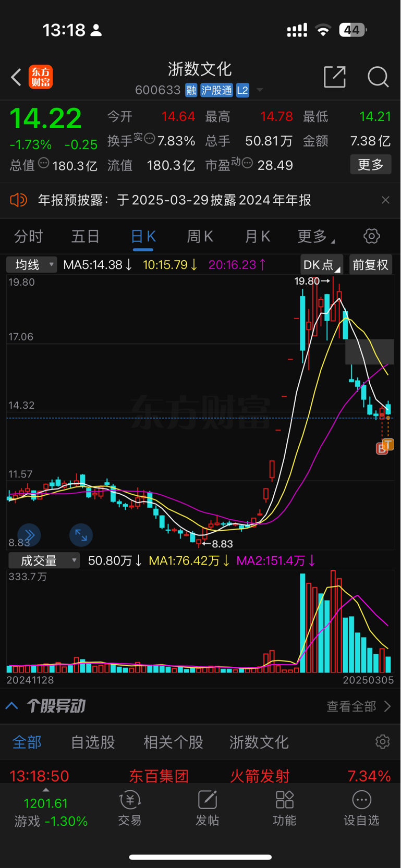Open 更多 quote details button
The width and height of the screenshot is (401, 868).
pyautogui.click(x=371, y=165)
